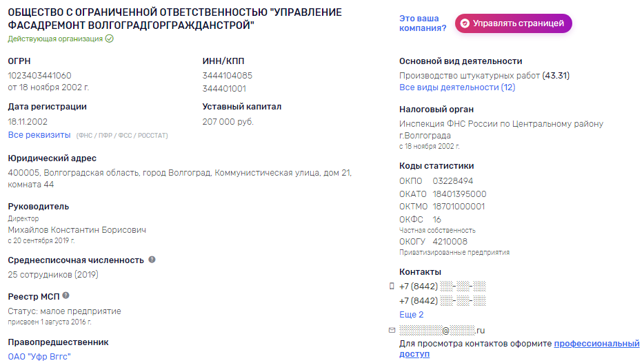
Task: Click help icon beside Среднесписочная численность
Action: tap(152, 260)
